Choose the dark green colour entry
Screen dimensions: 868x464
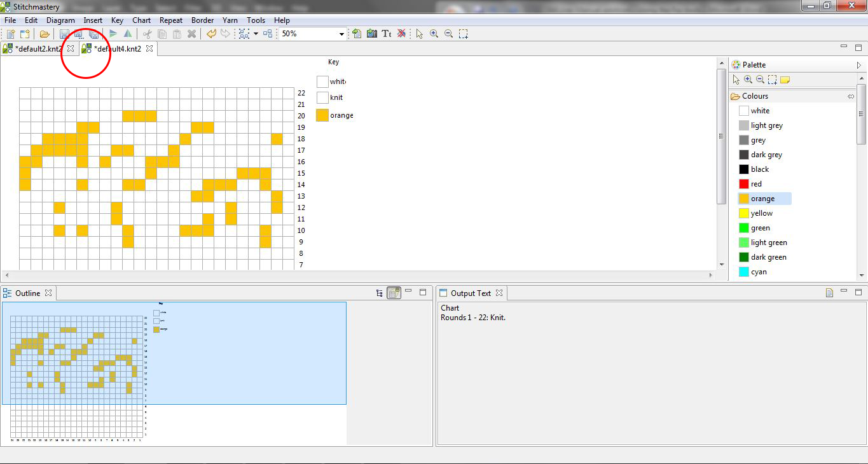tap(768, 257)
